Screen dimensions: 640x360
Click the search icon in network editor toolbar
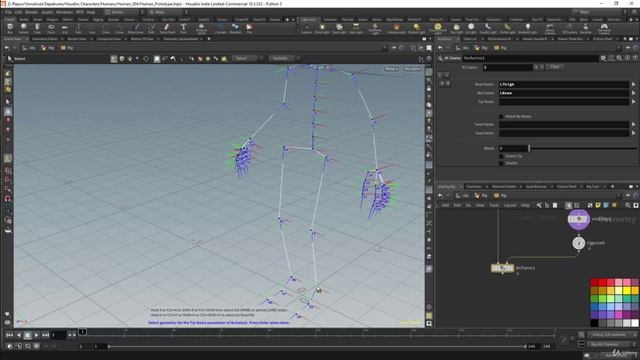coord(628,205)
